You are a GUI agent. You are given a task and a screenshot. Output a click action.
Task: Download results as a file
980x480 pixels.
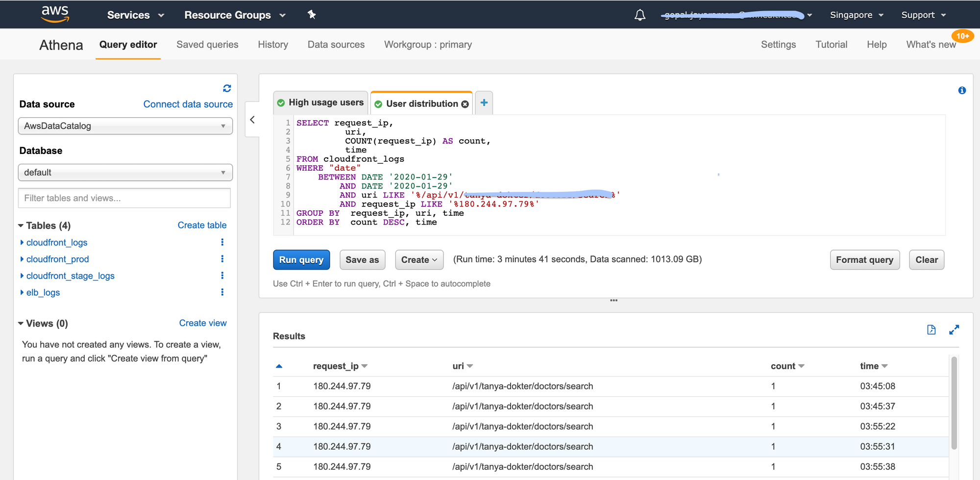coord(931,329)
